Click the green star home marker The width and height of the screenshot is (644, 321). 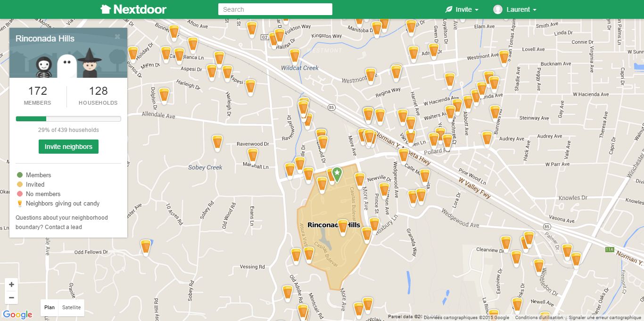(337, 174)
